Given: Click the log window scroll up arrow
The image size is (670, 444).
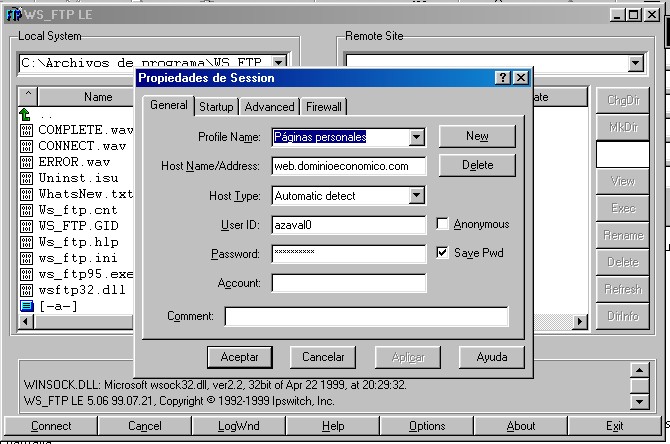Looking at the screenshot, I should (639, 370).
